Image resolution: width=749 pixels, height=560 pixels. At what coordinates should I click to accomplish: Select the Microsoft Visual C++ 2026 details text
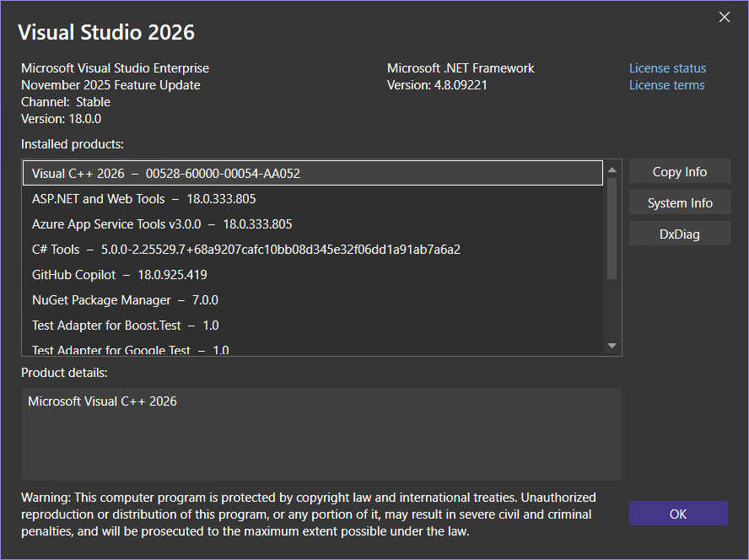click(x=101, y=401)
